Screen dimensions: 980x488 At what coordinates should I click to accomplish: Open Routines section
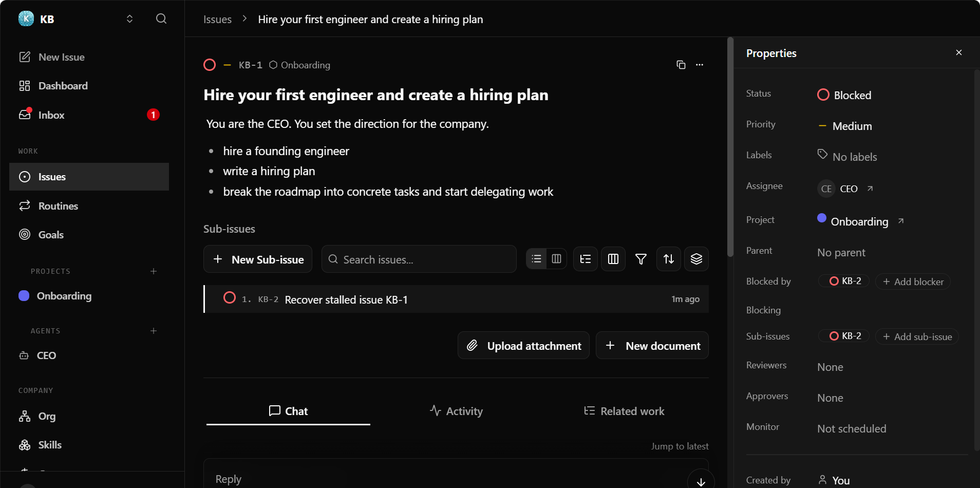89,206
